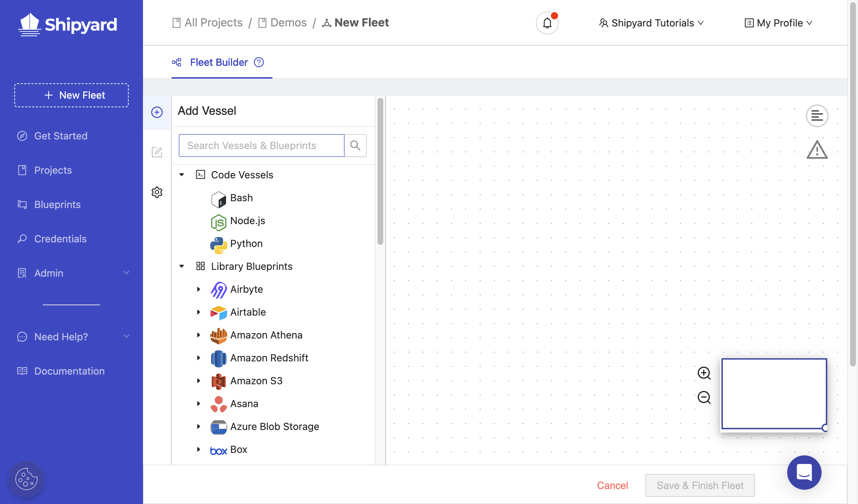
Task: Click the Airtable blueprint icon
Action: coord(219,312)
